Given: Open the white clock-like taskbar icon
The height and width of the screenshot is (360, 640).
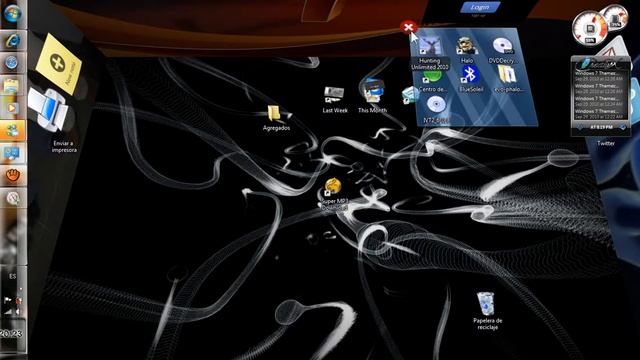Looking at the screenshot, I should point(13,198).
